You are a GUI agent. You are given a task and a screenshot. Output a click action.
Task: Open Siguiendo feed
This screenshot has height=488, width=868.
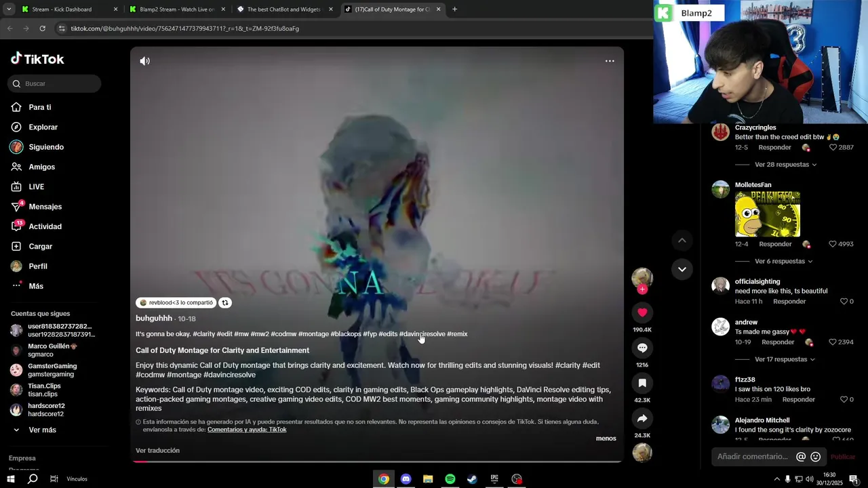point(46,147)
